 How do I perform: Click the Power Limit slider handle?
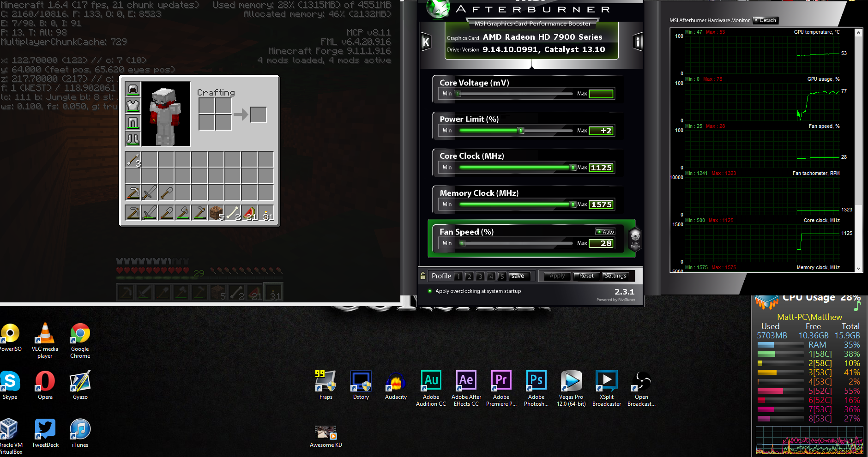(x=521, y=131)
